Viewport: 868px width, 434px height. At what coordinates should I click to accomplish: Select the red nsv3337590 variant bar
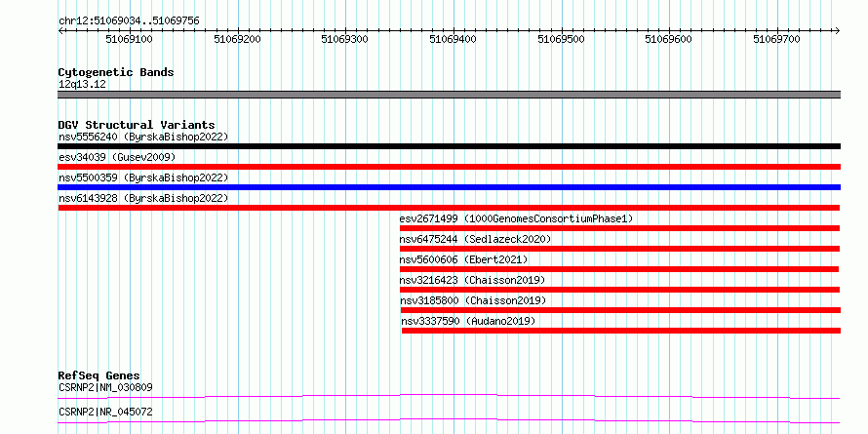[621, 331]
